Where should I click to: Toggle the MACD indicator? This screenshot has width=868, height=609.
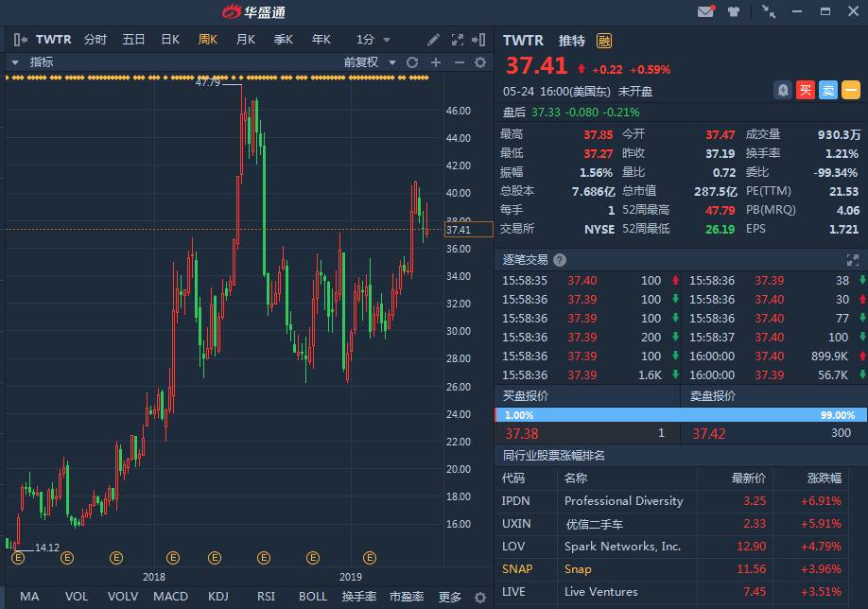click(x=170, y=597)
